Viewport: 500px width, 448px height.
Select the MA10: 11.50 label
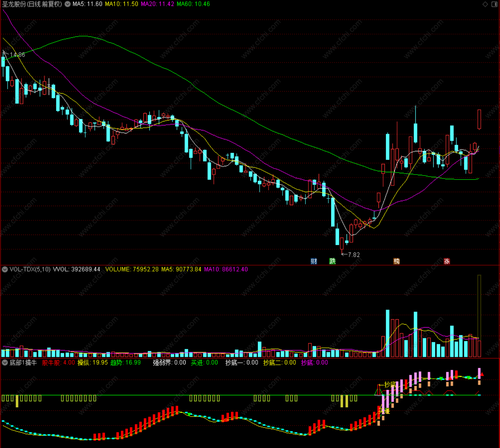[x=122, y=4]
